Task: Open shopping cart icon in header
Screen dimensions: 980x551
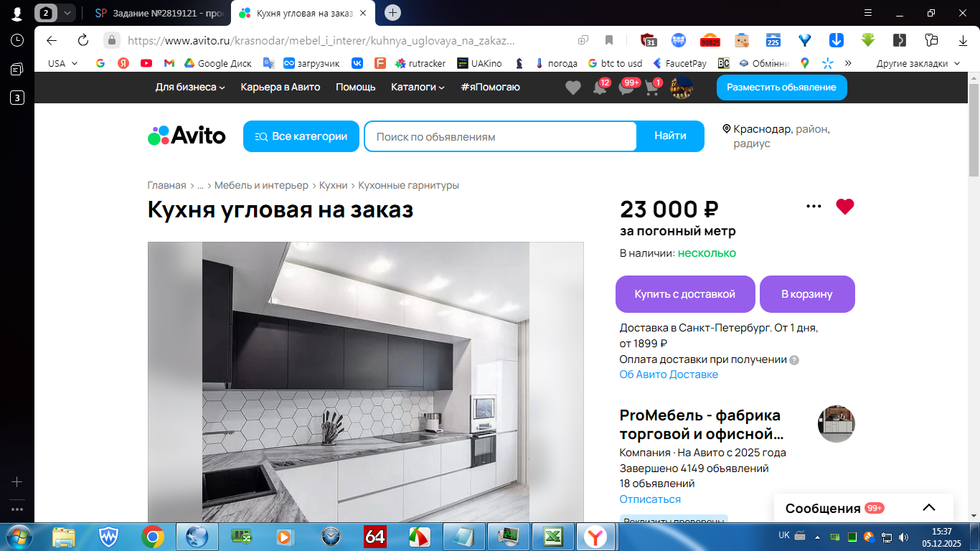Action: pos(652,88)
